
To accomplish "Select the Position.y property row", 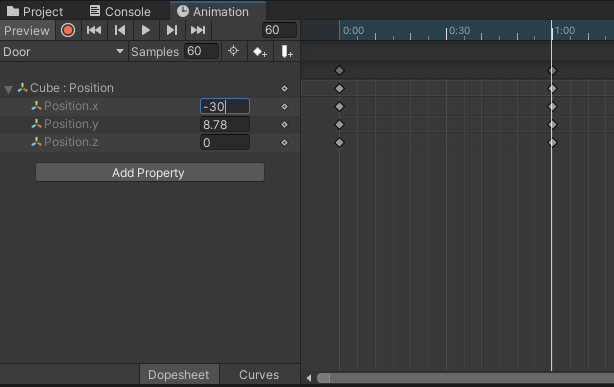I will tap(150, 124).
